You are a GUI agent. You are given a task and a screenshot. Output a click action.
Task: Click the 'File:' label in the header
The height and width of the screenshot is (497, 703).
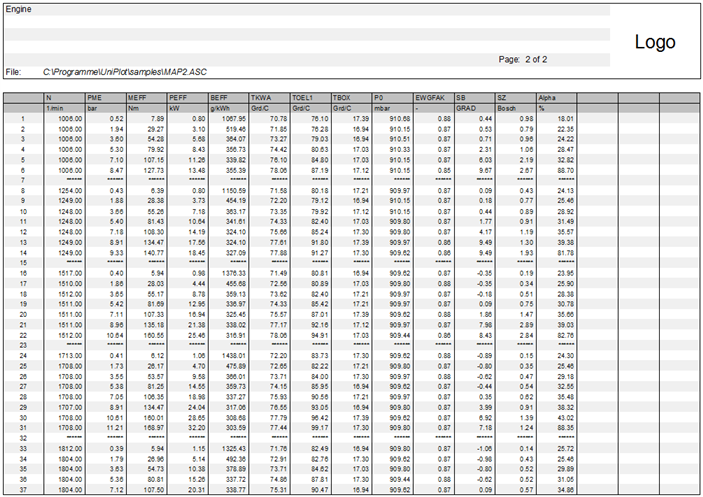click(x=13, y=72)
